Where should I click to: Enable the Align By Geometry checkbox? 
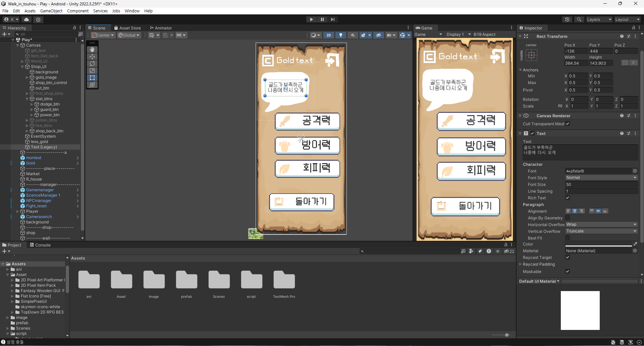[x=568, y=218]
